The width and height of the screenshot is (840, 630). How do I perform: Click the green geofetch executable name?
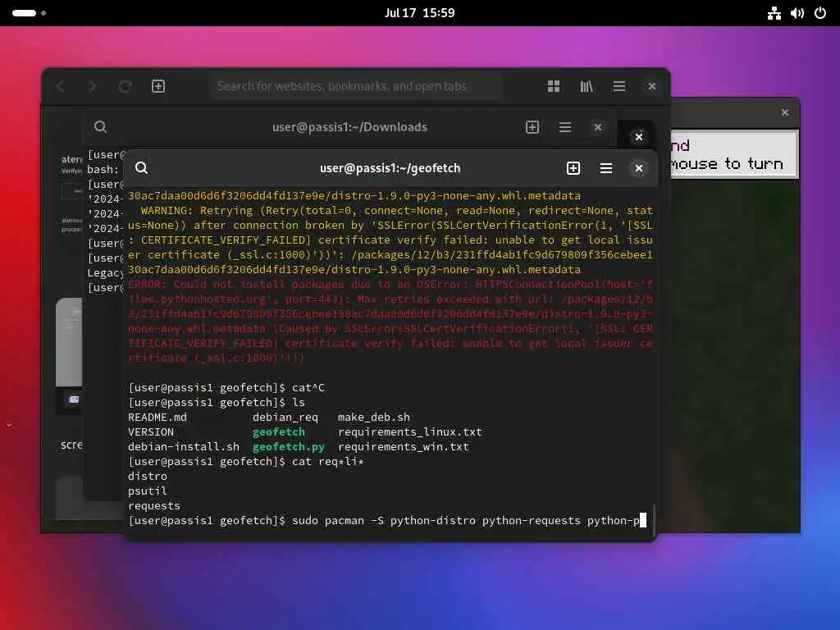click(279, 431)
